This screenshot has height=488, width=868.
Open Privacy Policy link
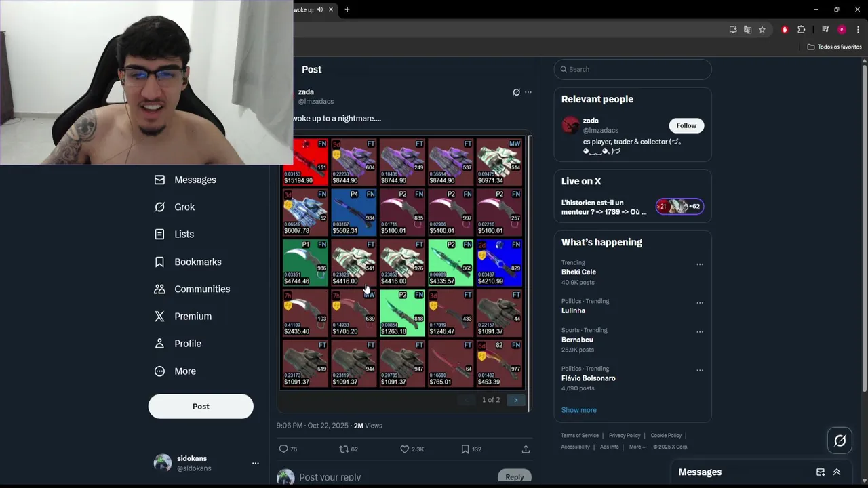(x=625, y=436)
